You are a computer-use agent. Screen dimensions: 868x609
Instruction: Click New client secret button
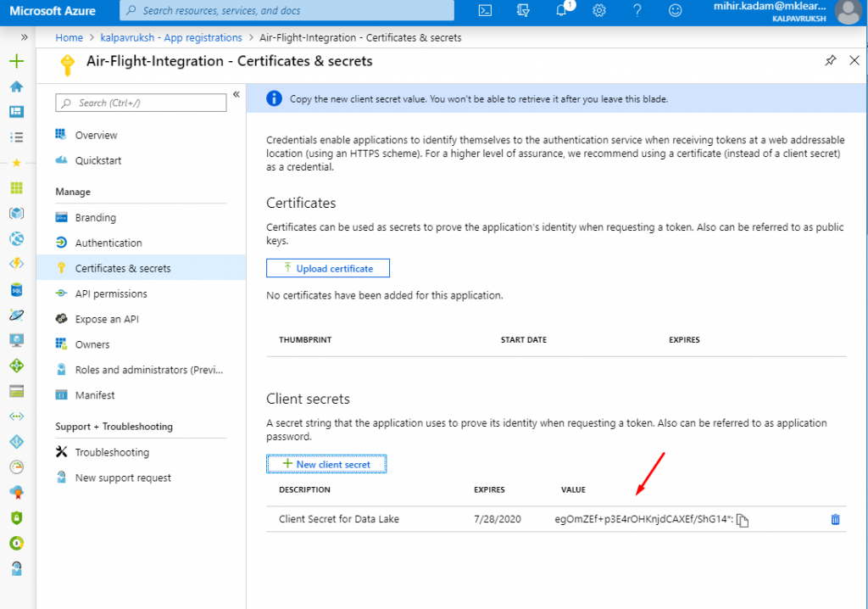[x=326, y=464]
